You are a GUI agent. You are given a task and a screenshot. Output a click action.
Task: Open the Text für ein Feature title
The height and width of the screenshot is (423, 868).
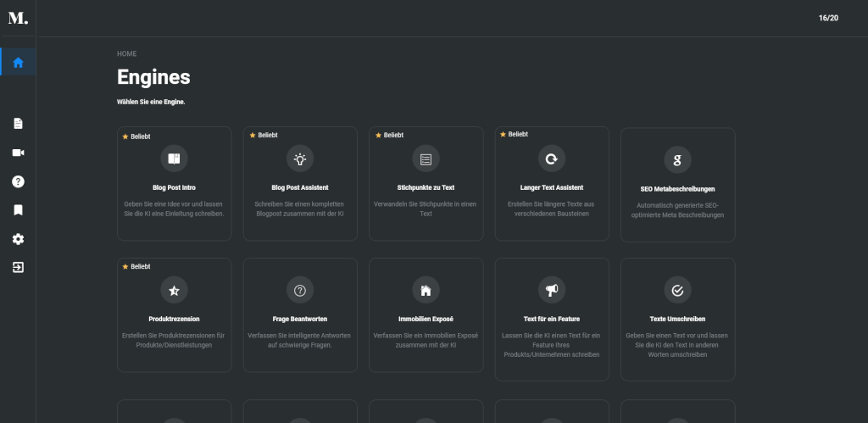552,319
